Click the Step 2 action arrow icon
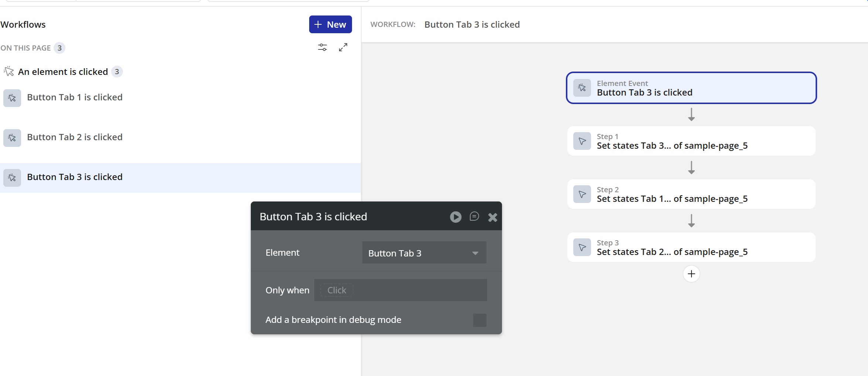This screenshot has height=376, width=868. (582, 194)
